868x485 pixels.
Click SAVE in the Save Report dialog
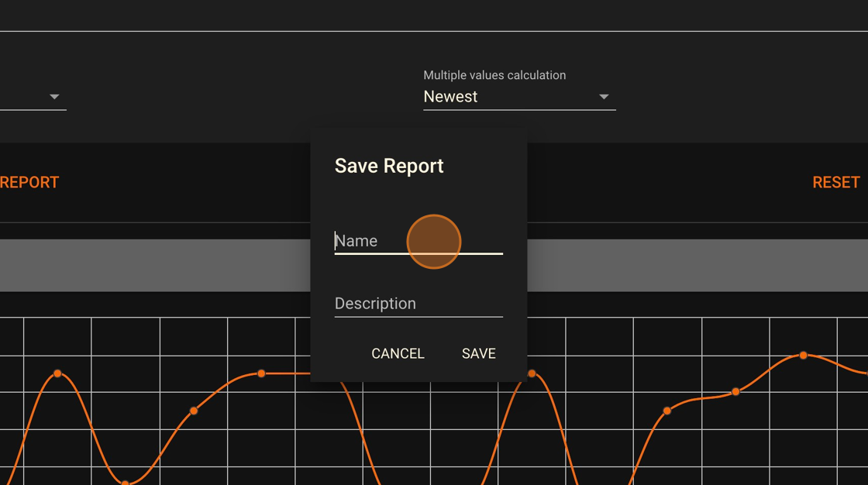pyautogui.click(x=478, y=353)
